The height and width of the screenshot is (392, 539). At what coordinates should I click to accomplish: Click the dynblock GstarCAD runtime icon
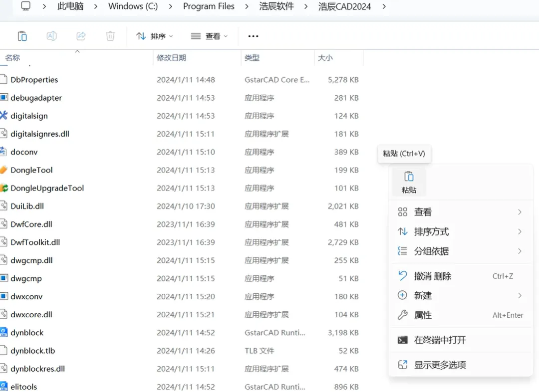(x=3, y=332)
